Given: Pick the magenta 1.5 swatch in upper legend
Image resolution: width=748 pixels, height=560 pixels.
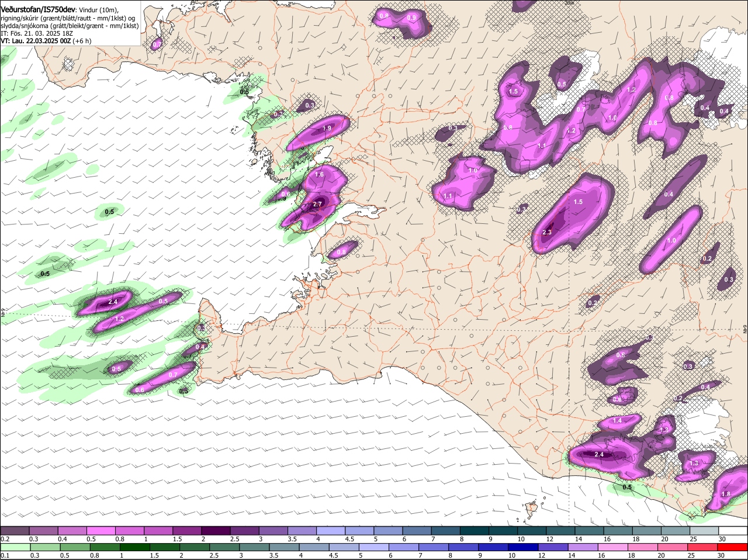Looking at the screenshot, I should [188, 531].
